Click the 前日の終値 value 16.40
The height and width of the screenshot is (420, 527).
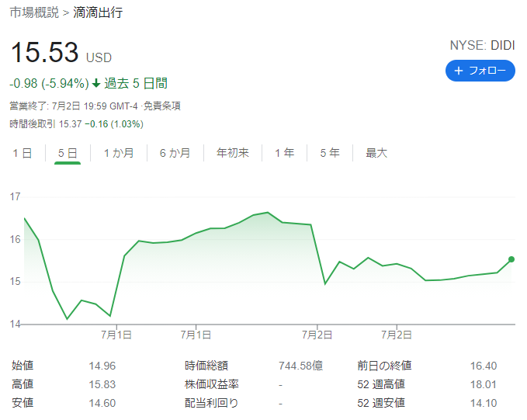point(484,366)
